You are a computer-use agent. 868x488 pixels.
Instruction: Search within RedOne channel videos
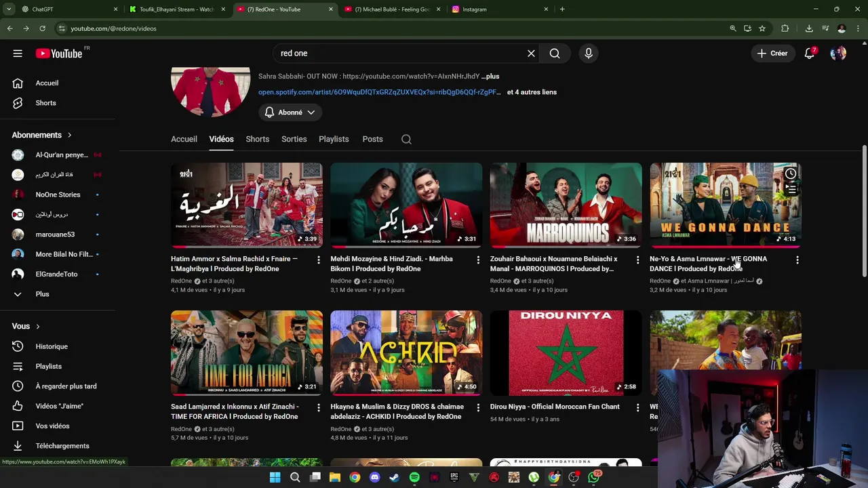tap(406, 139)
